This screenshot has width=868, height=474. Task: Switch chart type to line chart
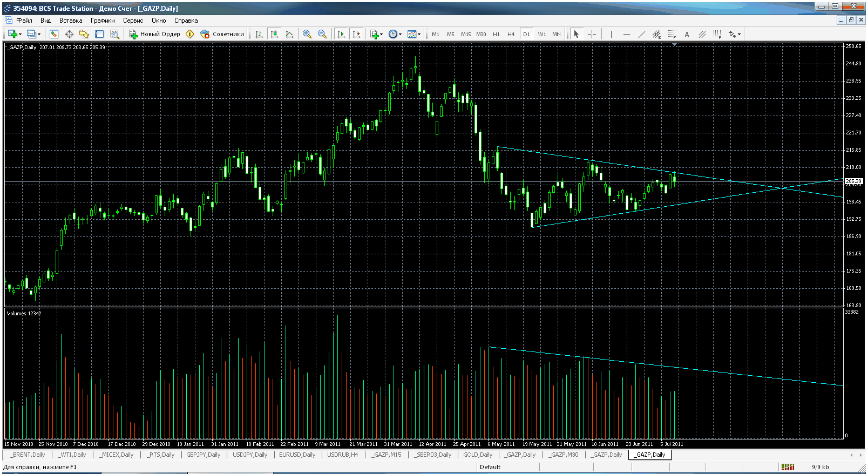coord(289,34)
